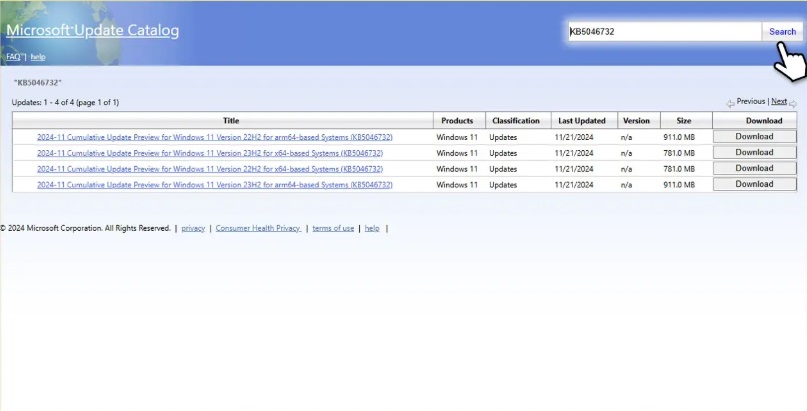
Task: Open the privacy footer link
Action: tap(193, 228)
